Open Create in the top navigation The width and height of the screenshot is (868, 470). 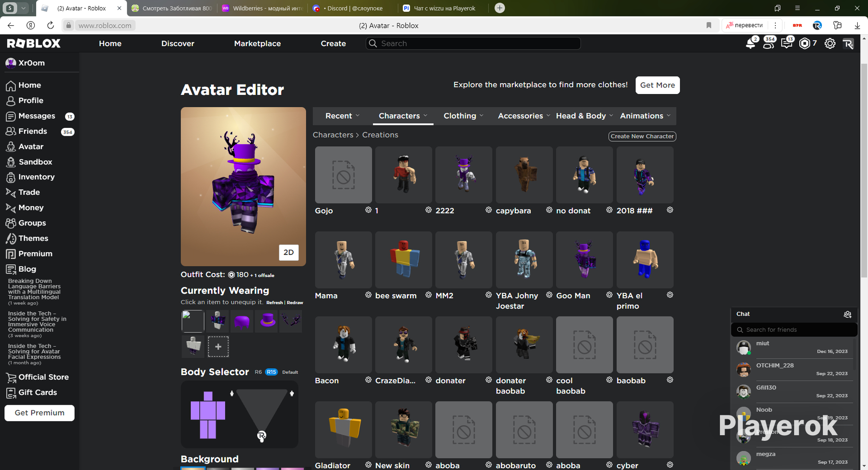tap(333, 43)
